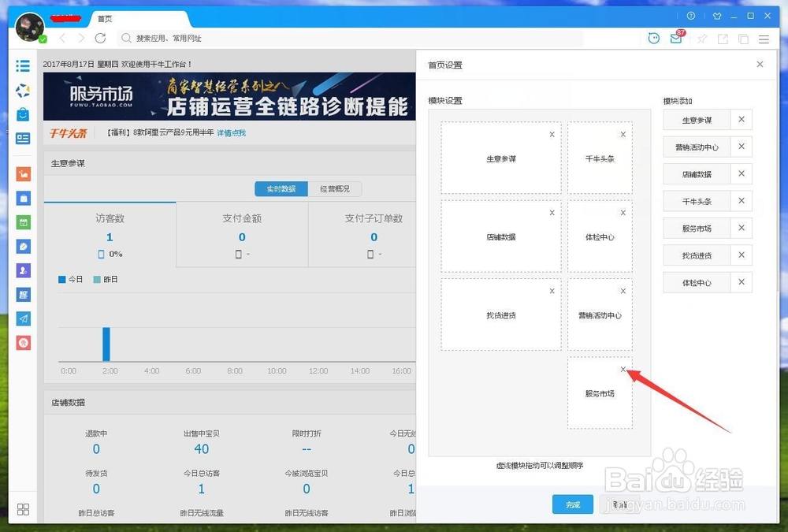Select the 访客数 metric tab
This screenshot has width=788, height=532.
[x=110, y=234]
